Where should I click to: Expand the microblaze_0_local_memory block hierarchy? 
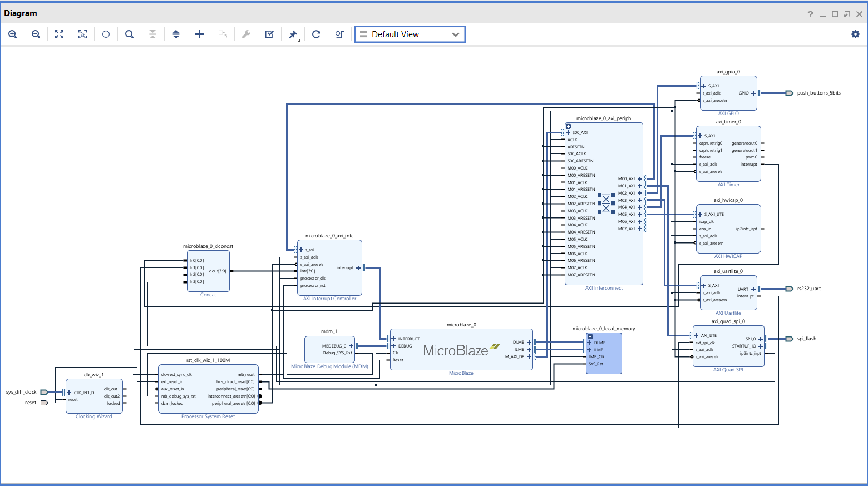pos(590,336)
